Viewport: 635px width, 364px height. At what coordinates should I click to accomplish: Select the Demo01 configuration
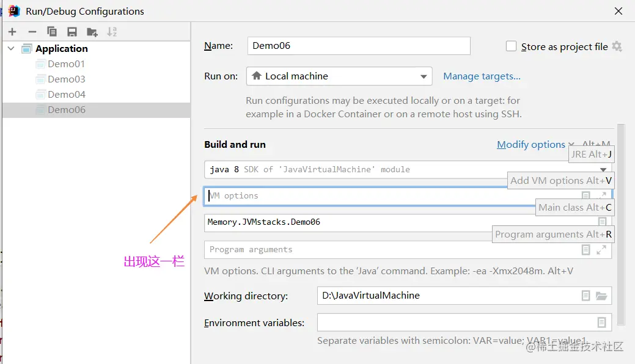pos(66,64)
